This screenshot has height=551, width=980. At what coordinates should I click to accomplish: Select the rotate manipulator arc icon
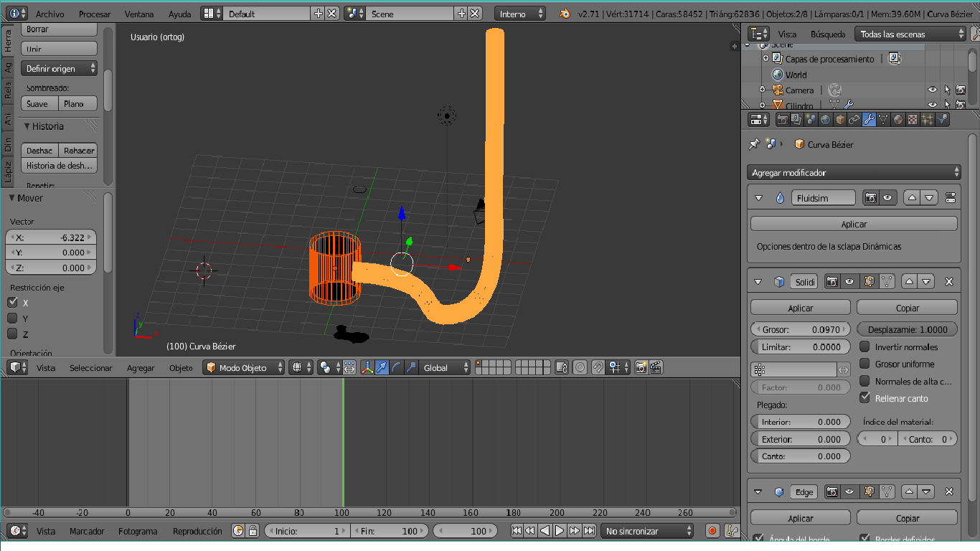(x=397, y=368)
